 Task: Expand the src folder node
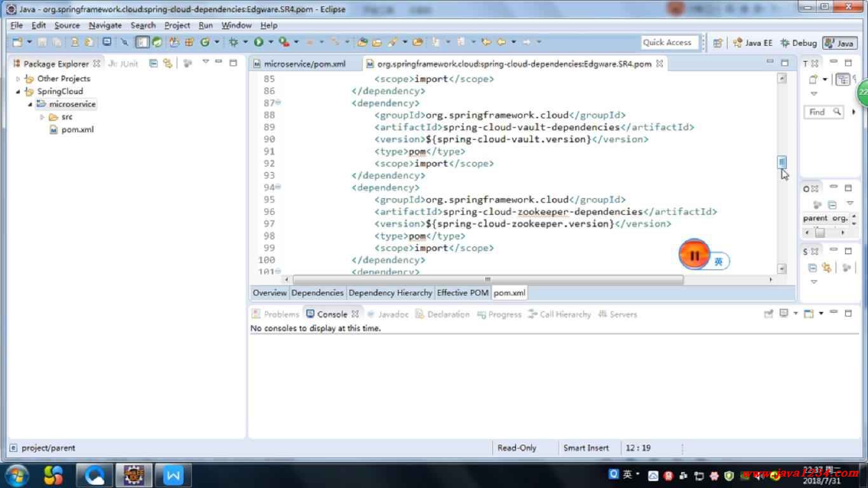click(x=42, y=117)
